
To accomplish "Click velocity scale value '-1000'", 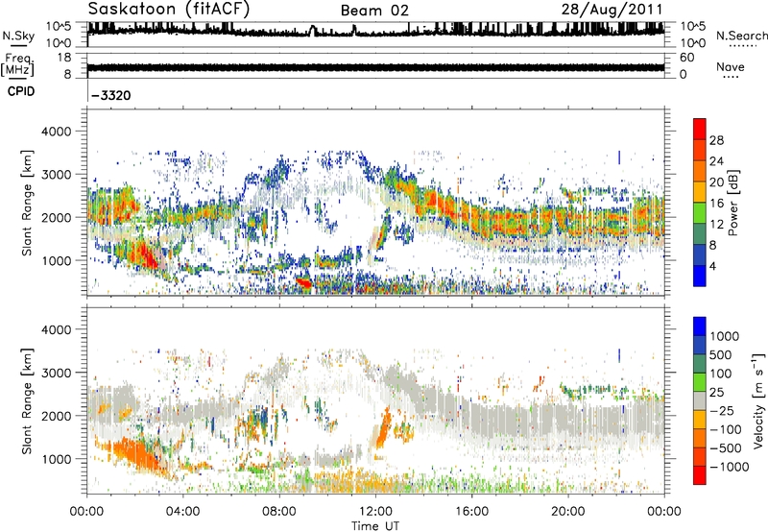I will pos(729,467).
